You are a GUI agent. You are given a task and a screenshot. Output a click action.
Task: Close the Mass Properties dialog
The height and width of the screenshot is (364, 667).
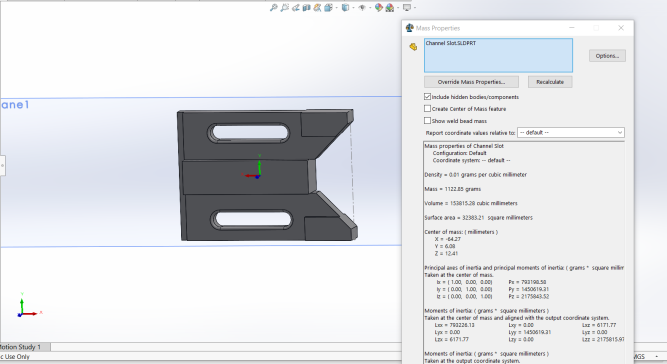coord(621,28)
